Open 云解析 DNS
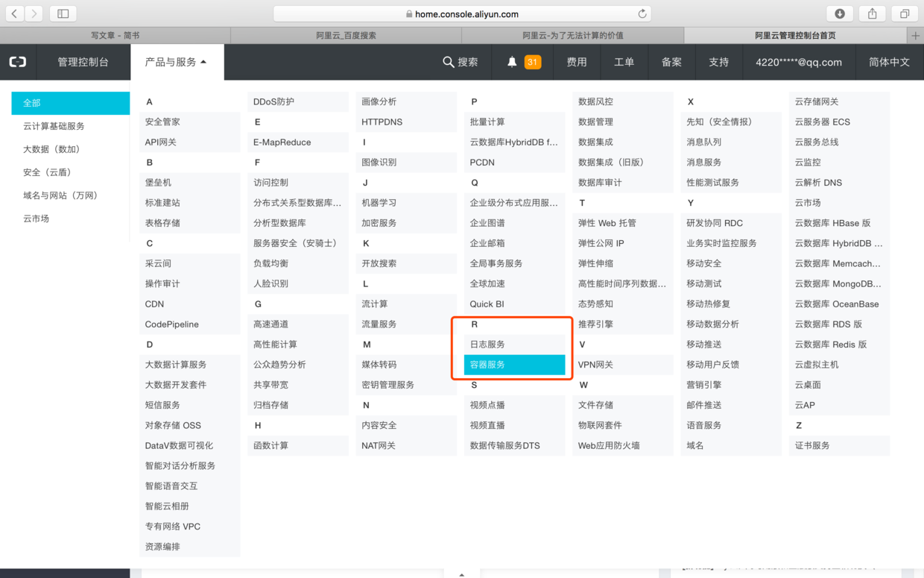 point(839,183)
